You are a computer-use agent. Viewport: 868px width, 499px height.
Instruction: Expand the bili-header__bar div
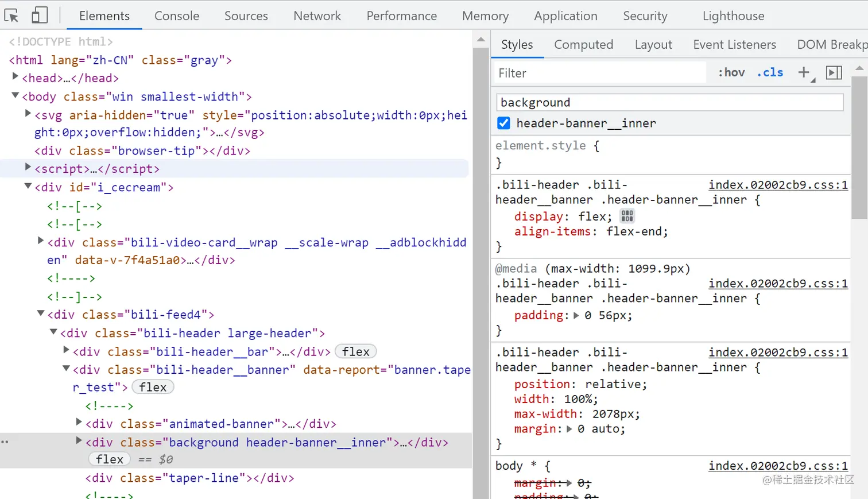point(65,350)
